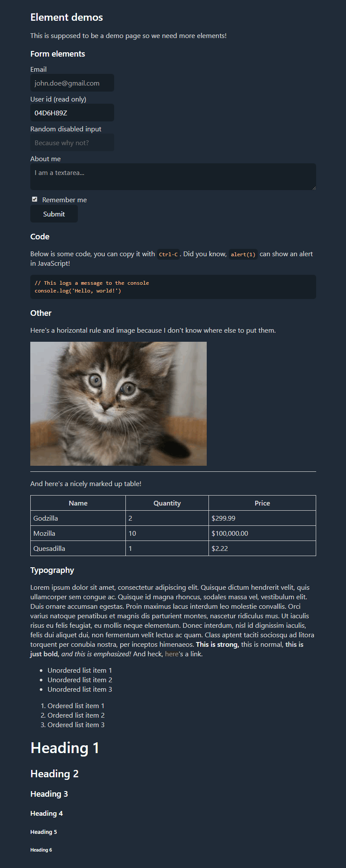Viewport: 346px width, 868px height.
Task: Click the Random disabled input field
Action: coord(72,143)
